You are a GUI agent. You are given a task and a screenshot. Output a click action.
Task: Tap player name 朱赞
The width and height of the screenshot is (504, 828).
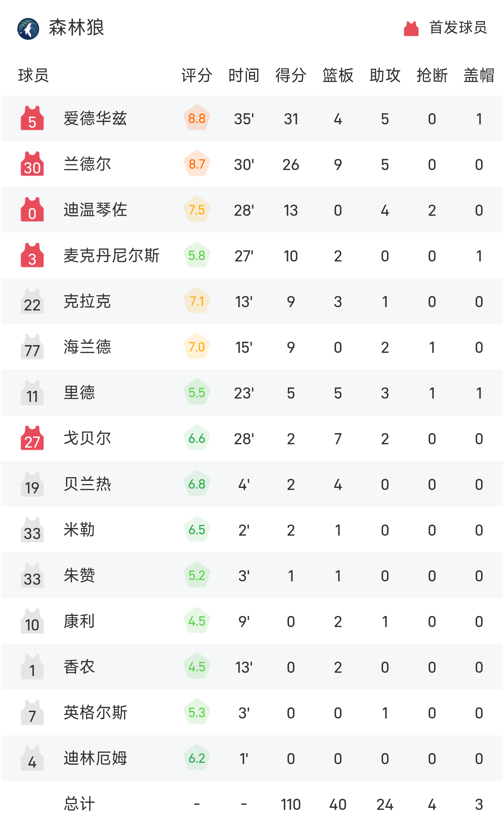79,575
